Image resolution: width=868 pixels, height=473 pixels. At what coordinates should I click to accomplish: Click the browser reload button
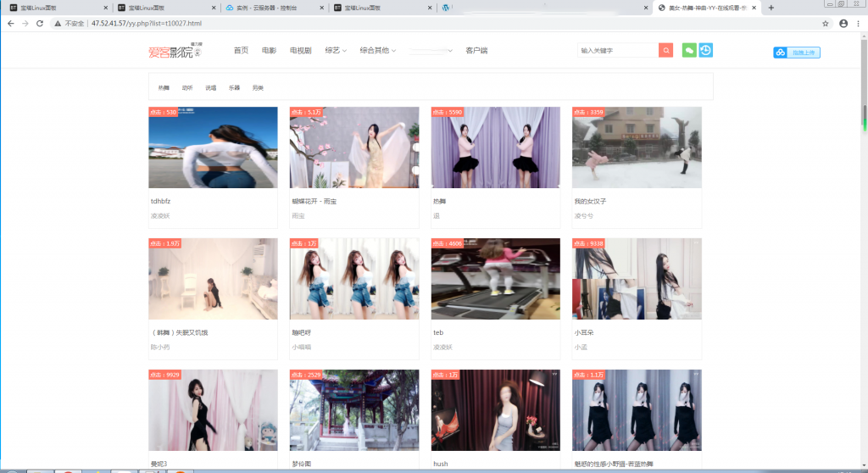coord(42,24)
